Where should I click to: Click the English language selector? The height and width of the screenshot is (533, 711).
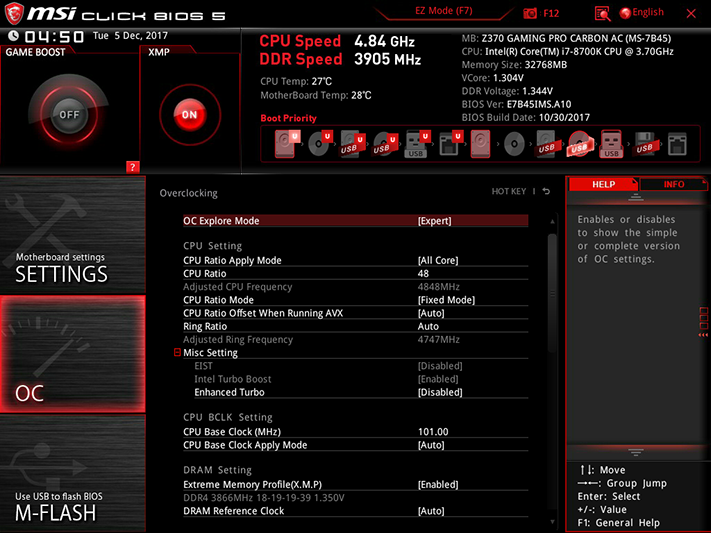point(648,12)
